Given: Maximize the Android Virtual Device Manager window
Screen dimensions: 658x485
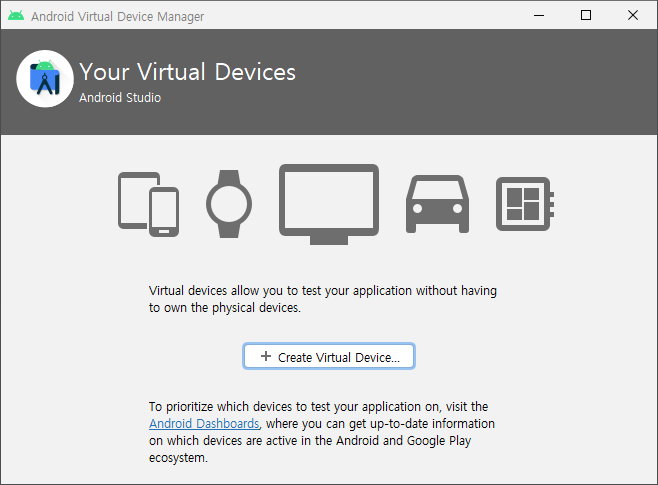Looking at the screenshot, I should coord(586,16).
